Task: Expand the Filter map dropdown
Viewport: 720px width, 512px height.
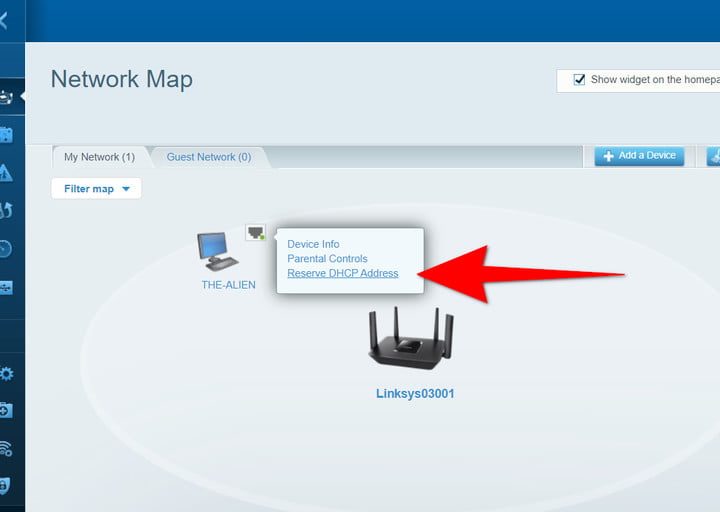Action: click(96, 188)
